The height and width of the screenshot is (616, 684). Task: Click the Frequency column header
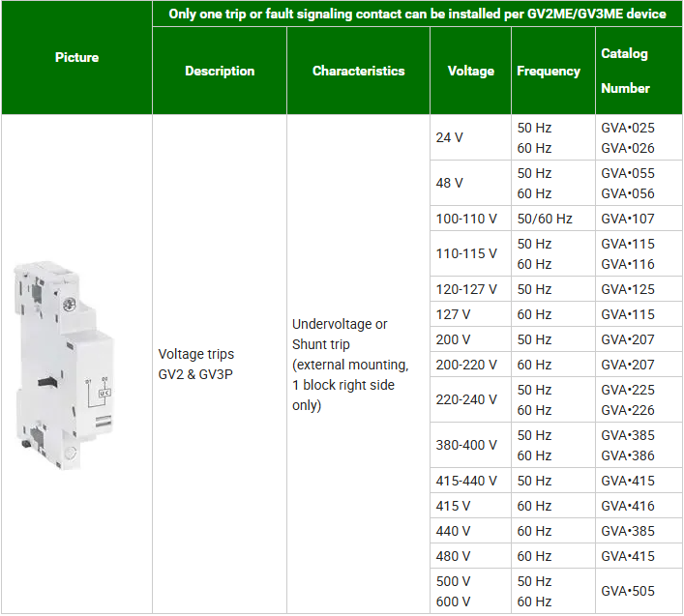(x=549, y=71)
